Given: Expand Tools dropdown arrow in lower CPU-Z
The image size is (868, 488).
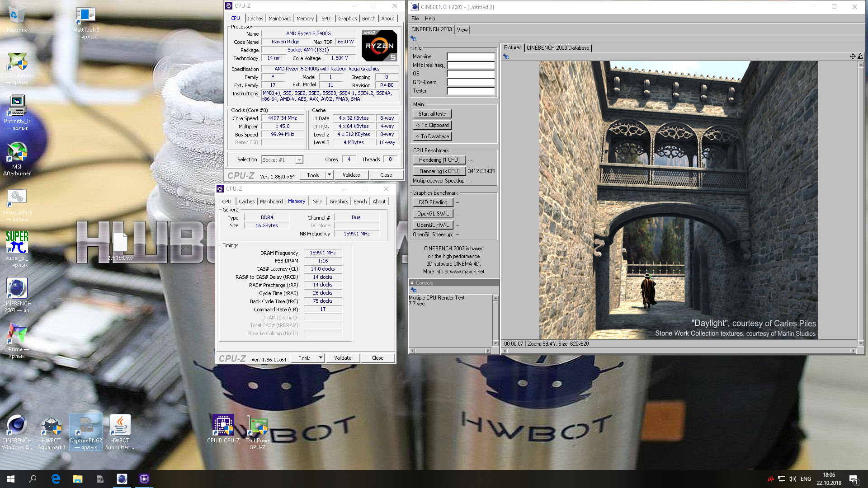Looking at the screenshot, I should 321,358.
